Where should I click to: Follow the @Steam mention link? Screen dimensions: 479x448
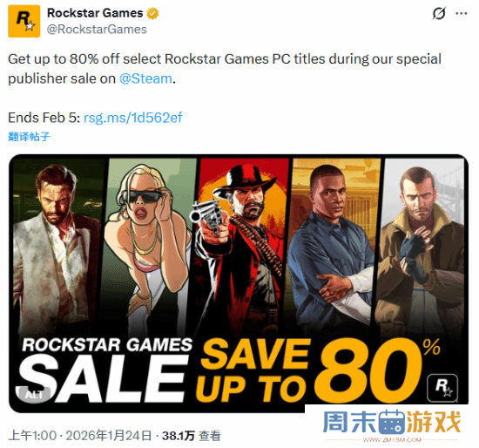[145, 78]
